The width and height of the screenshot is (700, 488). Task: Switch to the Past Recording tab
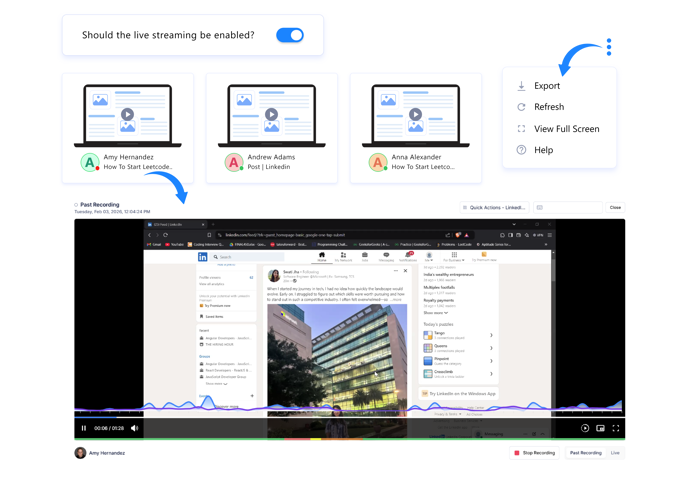tap(585, 453)
